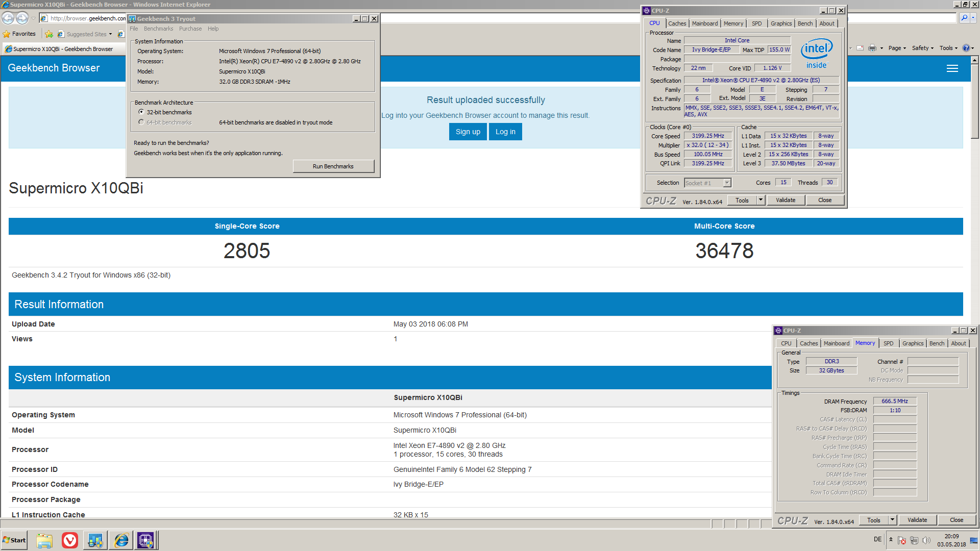Switch to Geekbench app on taskbar
The width and height of the screenshot is (980, 551).
(x=95, y=540)
